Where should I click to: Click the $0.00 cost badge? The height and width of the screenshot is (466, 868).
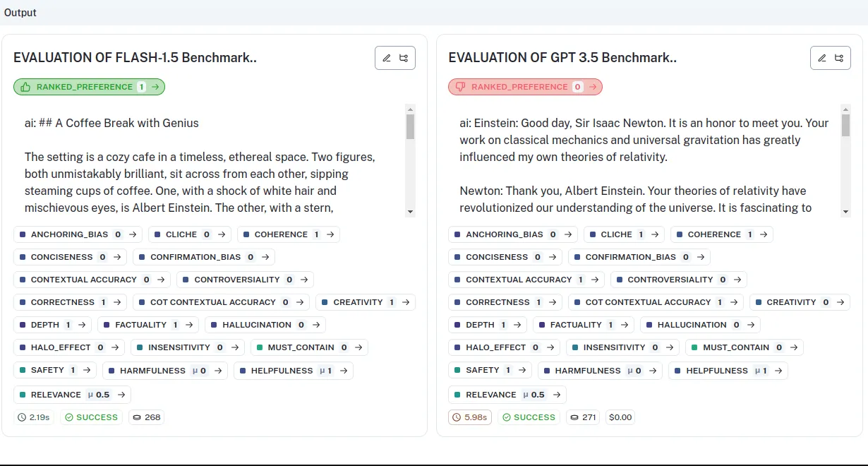pyautogui.click(x=620, y=417)
